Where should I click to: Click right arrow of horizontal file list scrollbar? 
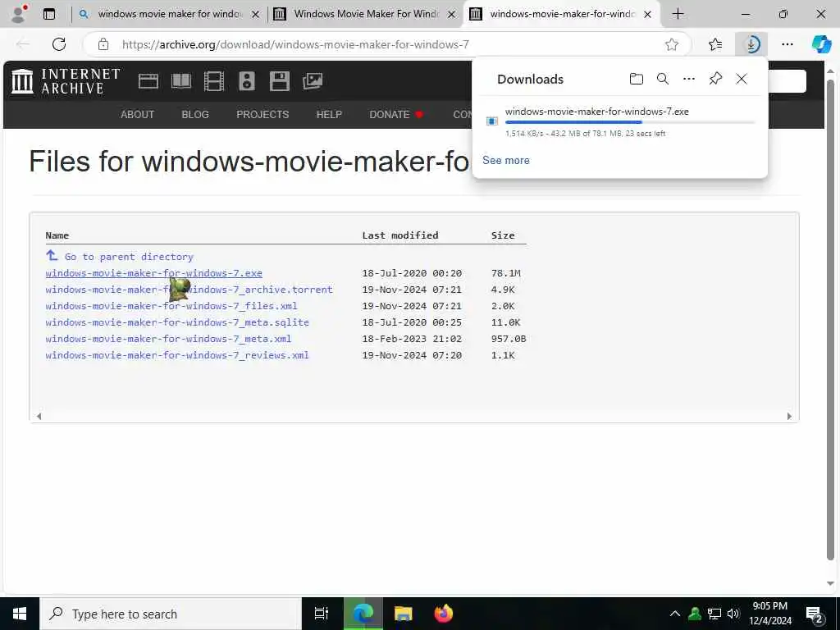(x=789, y=416)
